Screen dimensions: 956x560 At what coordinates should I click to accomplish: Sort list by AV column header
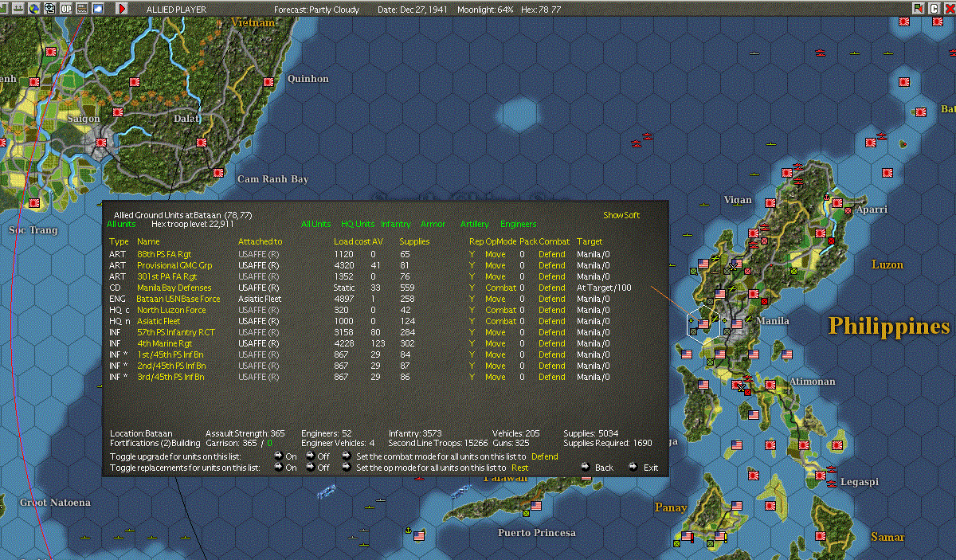click(378, 241)
